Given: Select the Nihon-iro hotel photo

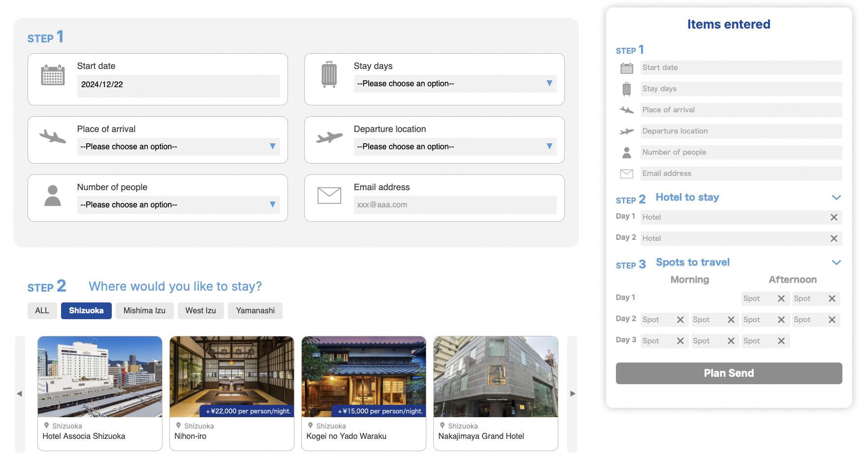Looking at the screenshot, I should (232, 377).
